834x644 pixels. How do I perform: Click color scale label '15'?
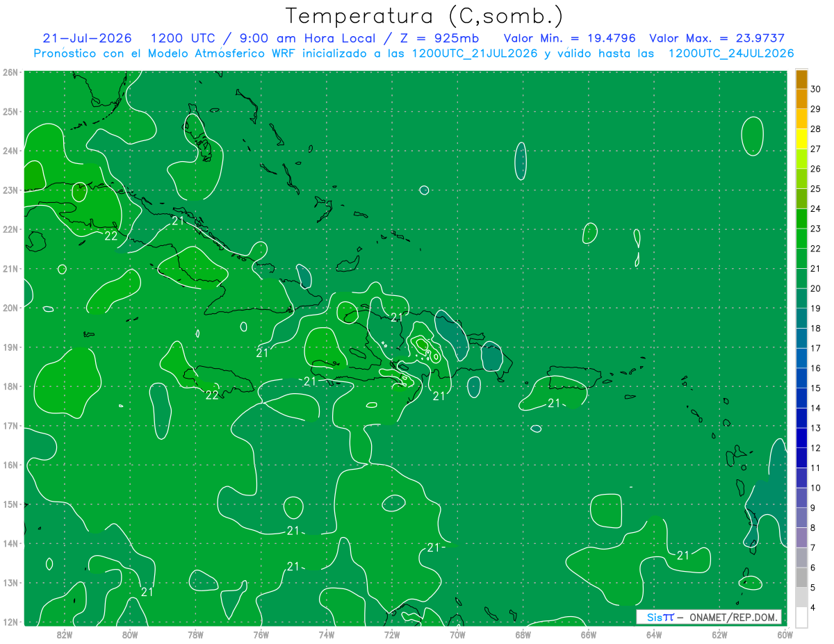[815, 388]
